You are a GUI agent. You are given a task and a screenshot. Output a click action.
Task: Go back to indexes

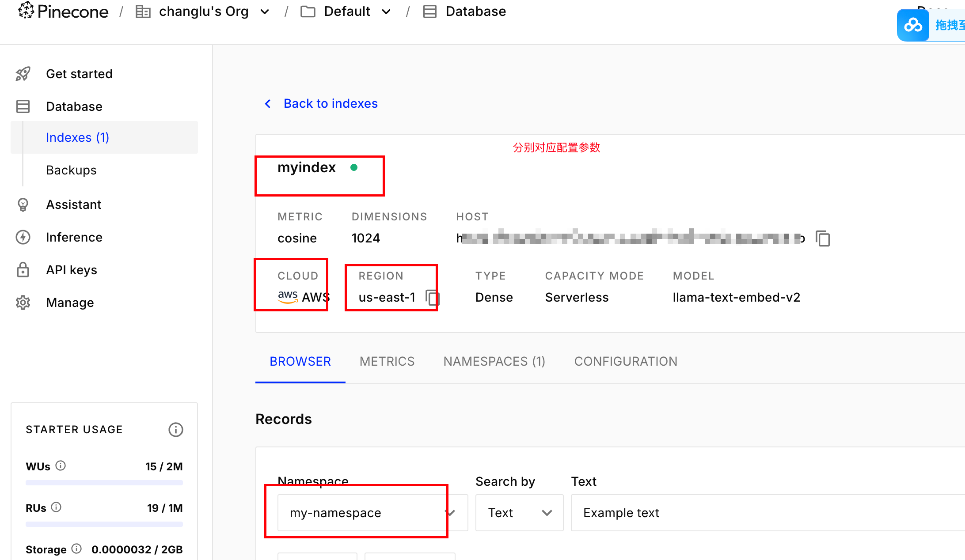pyautogui.click(x=321, y=103)
